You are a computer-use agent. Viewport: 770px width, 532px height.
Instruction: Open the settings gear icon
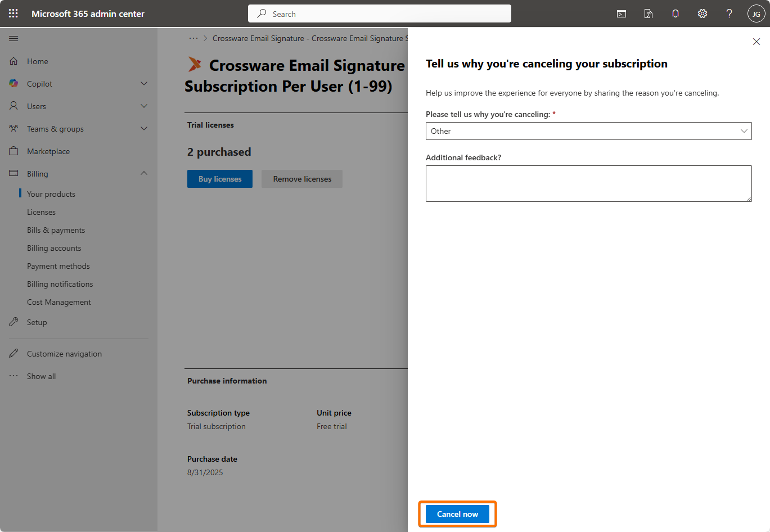click(703, 13)
